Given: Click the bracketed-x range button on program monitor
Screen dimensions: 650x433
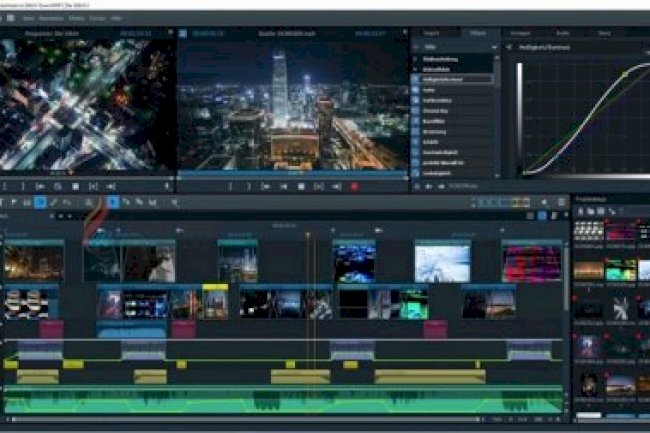Looking at the screenshot, I should [93, 187].
